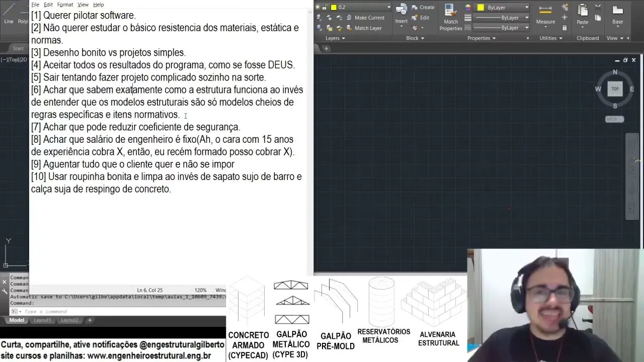Image resolution: width=644 pixels, height=362 pixels.
Task: Add a new drawing tab with plus
Action: click(x=327, y=49)
